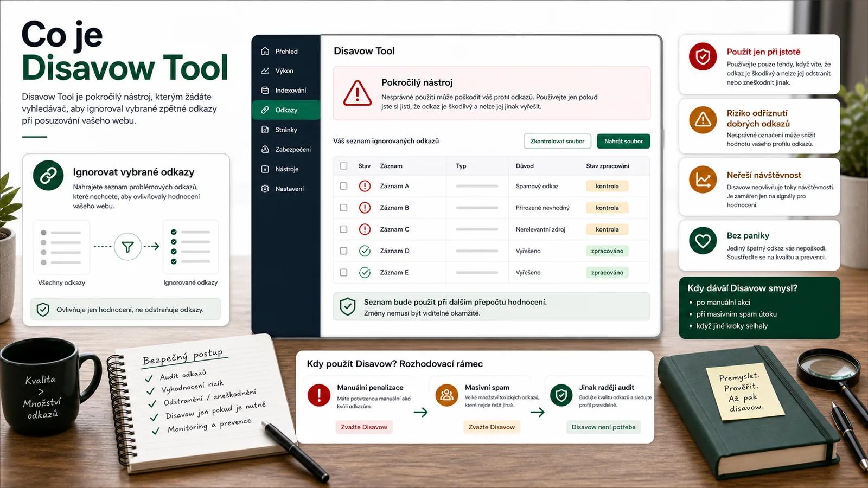Open the Stránky menu item
The image size is (868, 488).
286,130
